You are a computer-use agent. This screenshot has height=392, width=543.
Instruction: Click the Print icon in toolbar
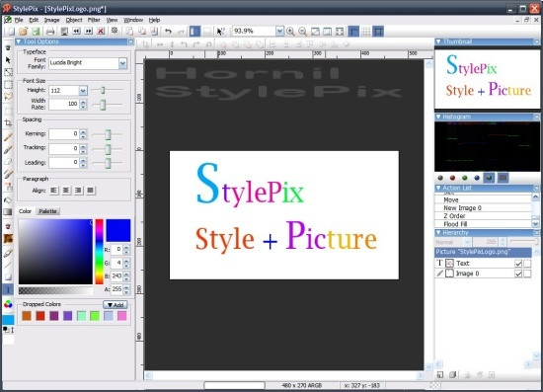pos(50,32)
